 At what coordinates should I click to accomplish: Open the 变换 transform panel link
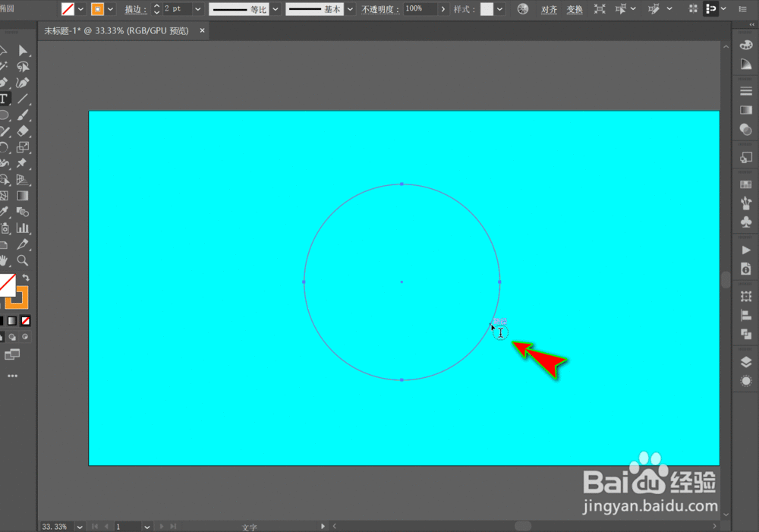(575, 9)
